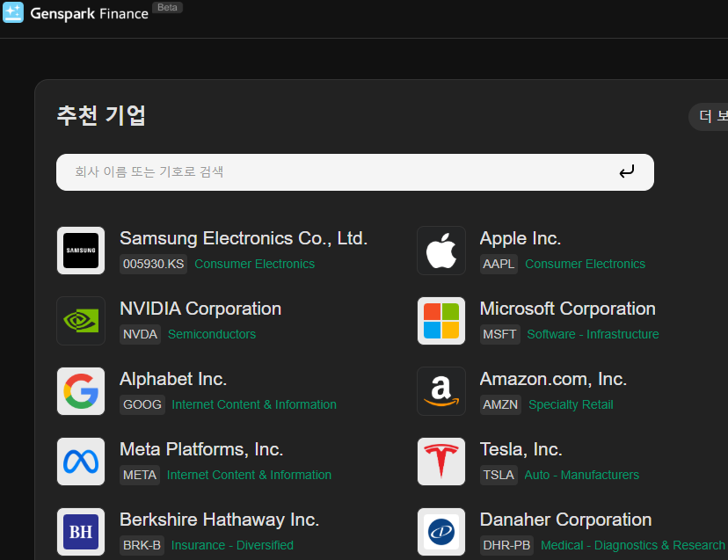Open NVIDIA Corporation company name
The height and width of the screenshot is (560, 728).
200,309
